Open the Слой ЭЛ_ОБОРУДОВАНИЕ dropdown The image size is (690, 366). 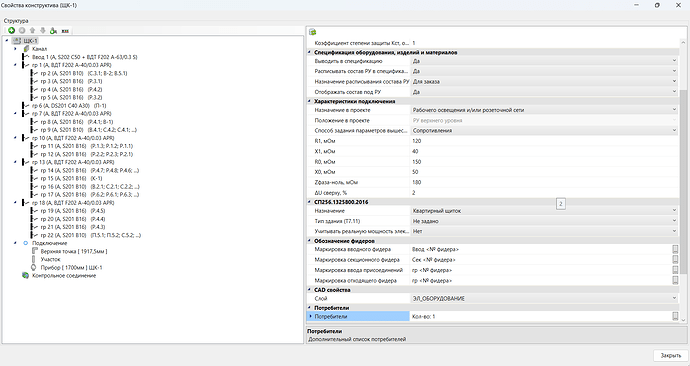point(674,298)
